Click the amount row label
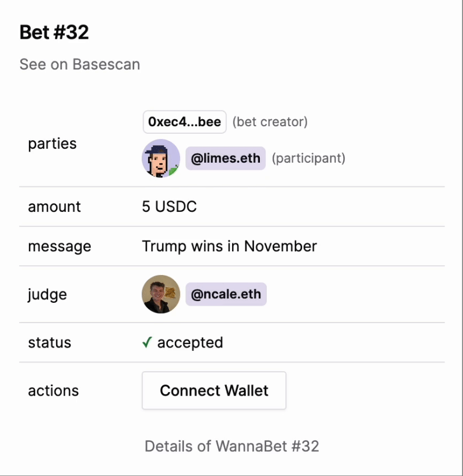Screen dimensions: 463x476 point(54,207)
